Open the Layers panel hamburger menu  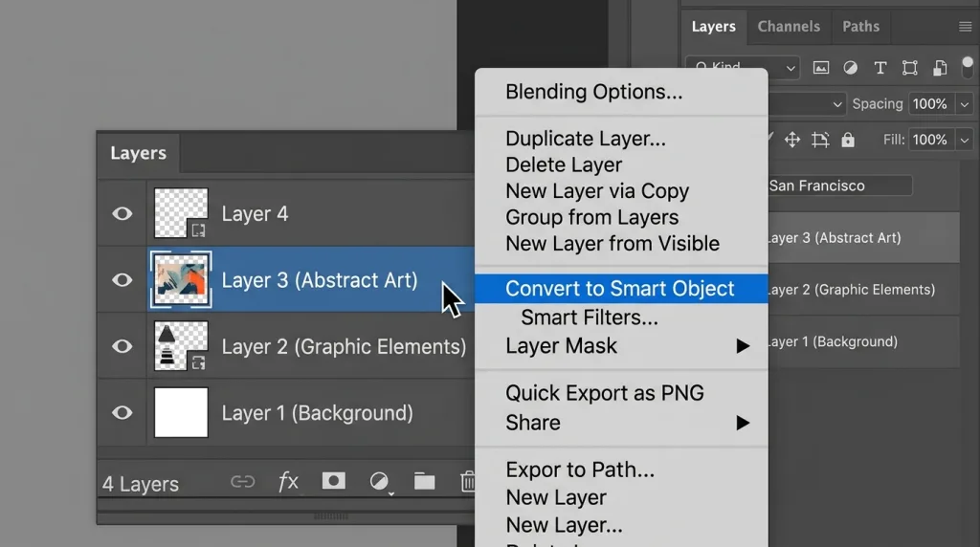tap(965, 26)
